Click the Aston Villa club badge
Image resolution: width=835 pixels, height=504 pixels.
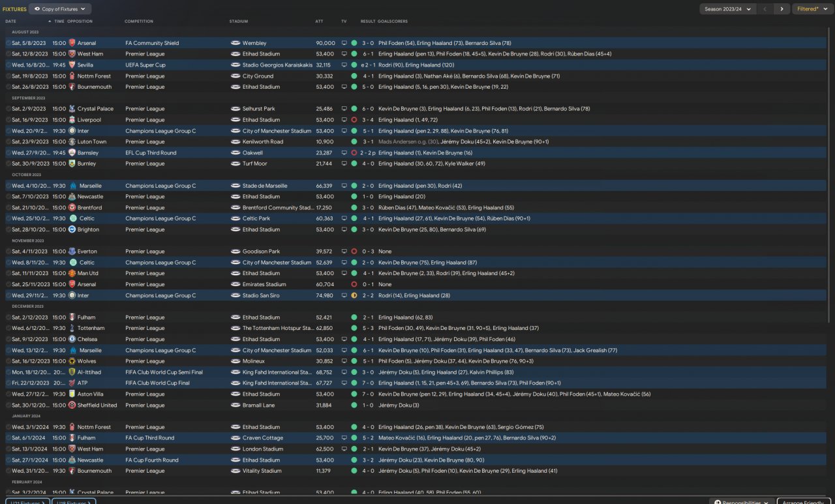pos(72,394)
